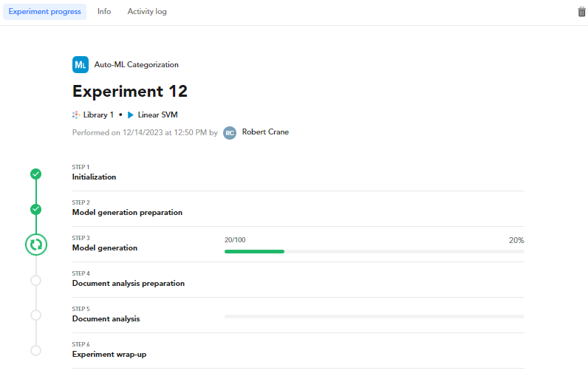
Task: Click the empty Document analysis progress bar
Action: click(374, 316)
